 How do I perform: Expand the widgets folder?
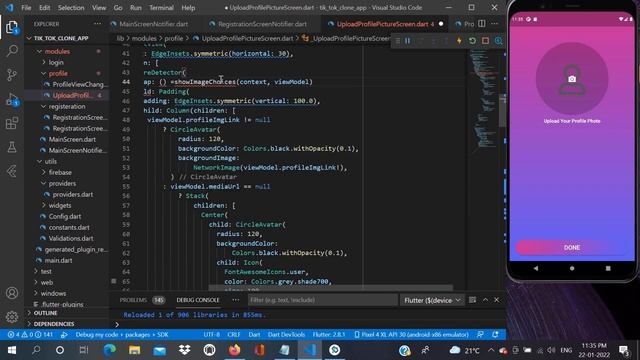click(x=60, y=206)
